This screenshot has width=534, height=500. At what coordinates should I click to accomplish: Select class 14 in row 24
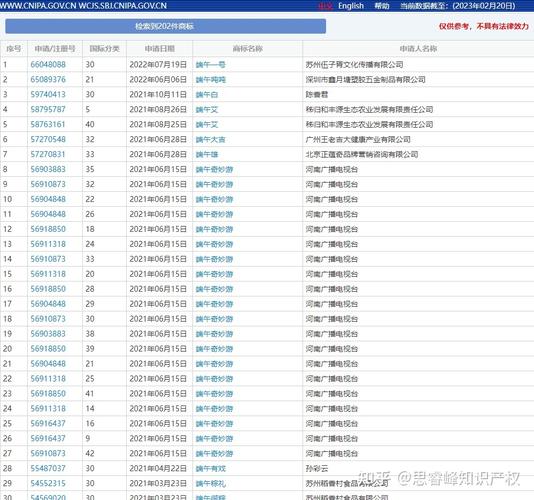coord(90,408)
